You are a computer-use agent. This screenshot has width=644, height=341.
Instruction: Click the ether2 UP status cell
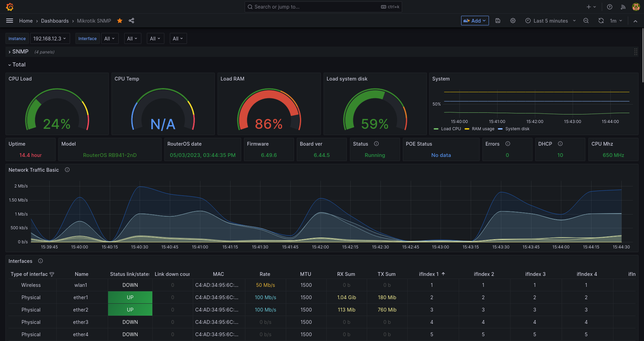point(130,310)
